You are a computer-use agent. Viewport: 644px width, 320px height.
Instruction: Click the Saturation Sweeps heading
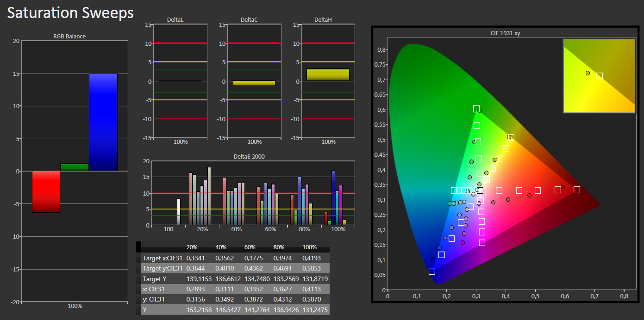tap(70, 13)
